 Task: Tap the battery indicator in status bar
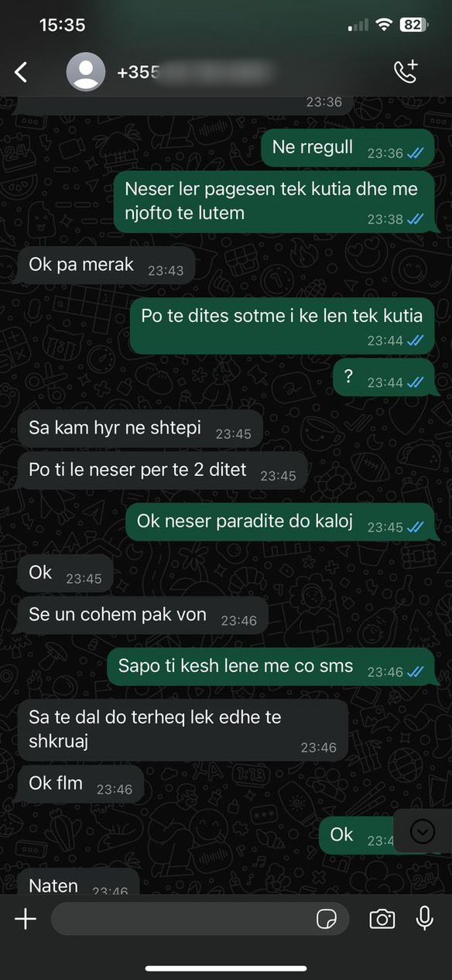(413, 25)
